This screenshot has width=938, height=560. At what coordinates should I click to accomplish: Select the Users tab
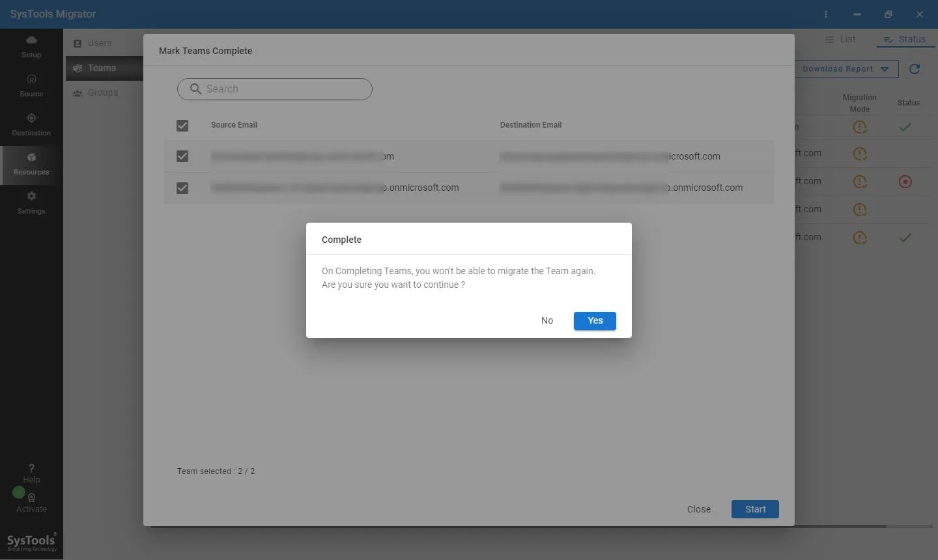(104, 43)
